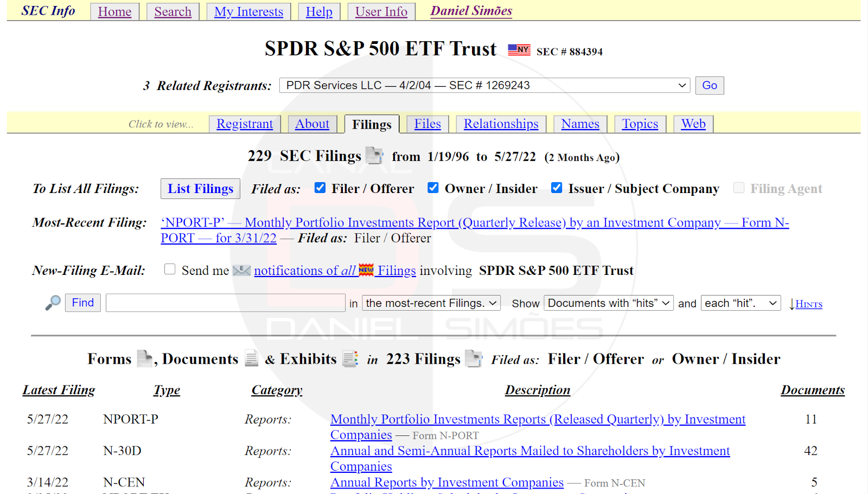Sort by Latest Filing column header

[x=59, y=390]
